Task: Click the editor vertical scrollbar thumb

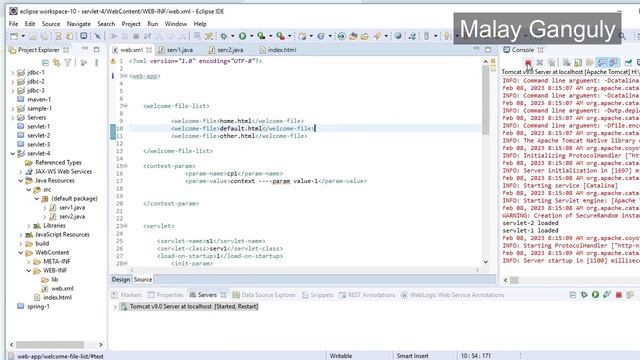Action: coord(485,100)
